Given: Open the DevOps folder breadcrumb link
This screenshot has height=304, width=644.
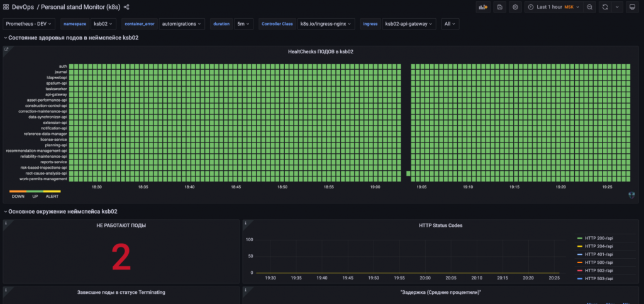Looking at the screenshot, I should click(23, 7).
